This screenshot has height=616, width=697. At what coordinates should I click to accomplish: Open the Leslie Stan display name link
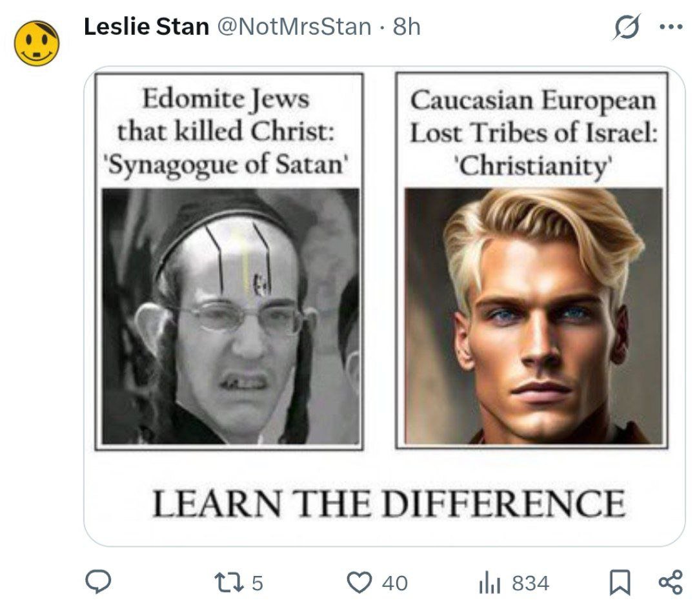click(146, 26)
